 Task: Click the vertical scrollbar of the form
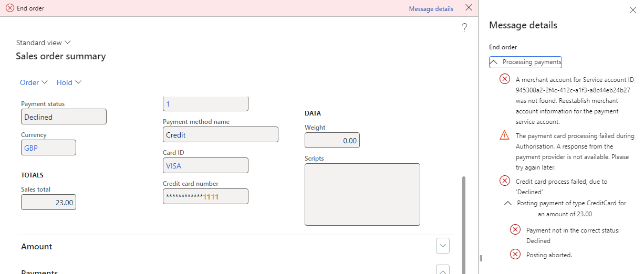[463, 225]
